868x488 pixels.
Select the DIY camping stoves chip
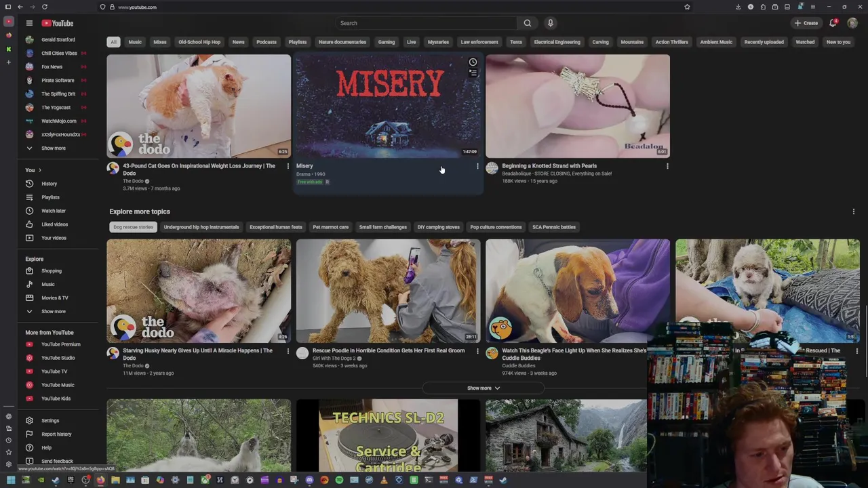click(438, 227)
